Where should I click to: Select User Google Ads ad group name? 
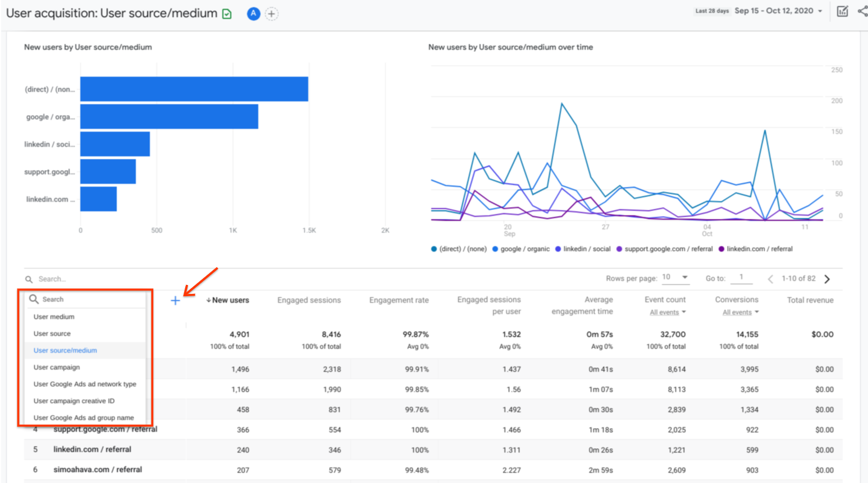(x=84, y=418)
